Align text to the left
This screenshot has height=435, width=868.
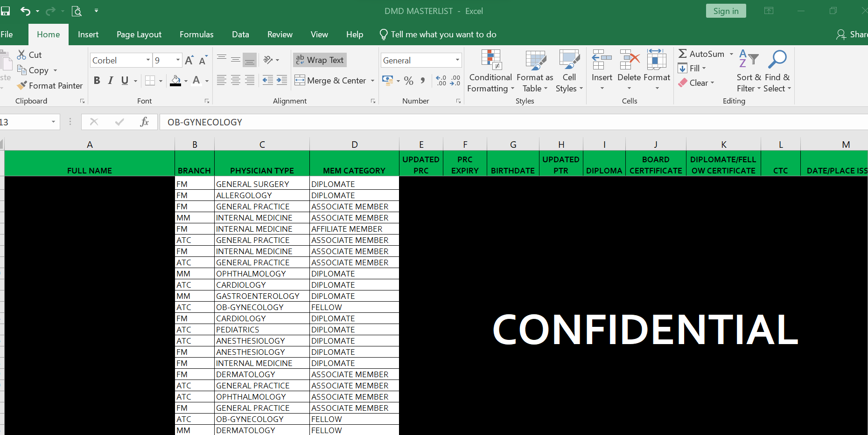222,80
